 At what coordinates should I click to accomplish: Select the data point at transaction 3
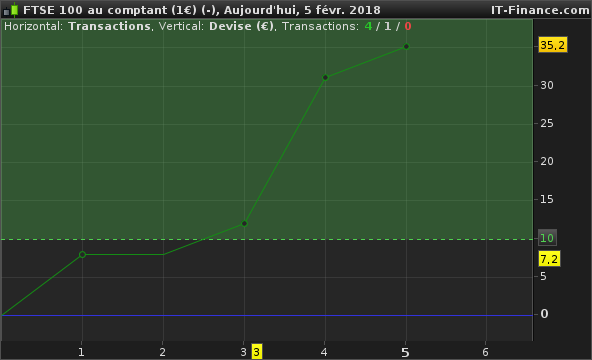pyautogui.click(x=244, y=224)
